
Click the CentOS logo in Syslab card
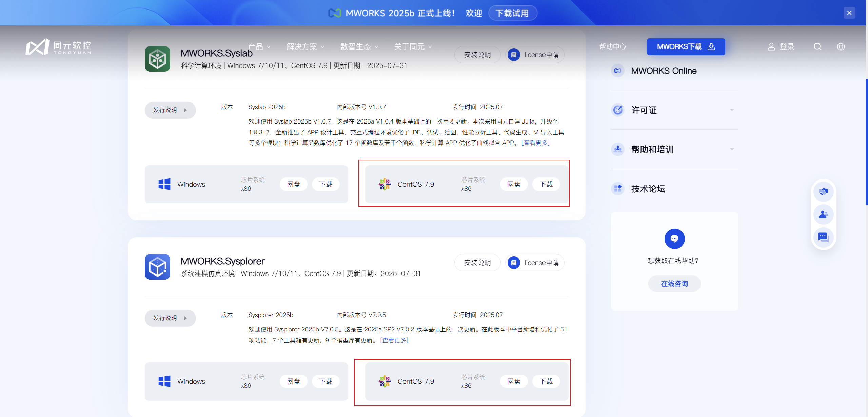[x=385, y=184]
